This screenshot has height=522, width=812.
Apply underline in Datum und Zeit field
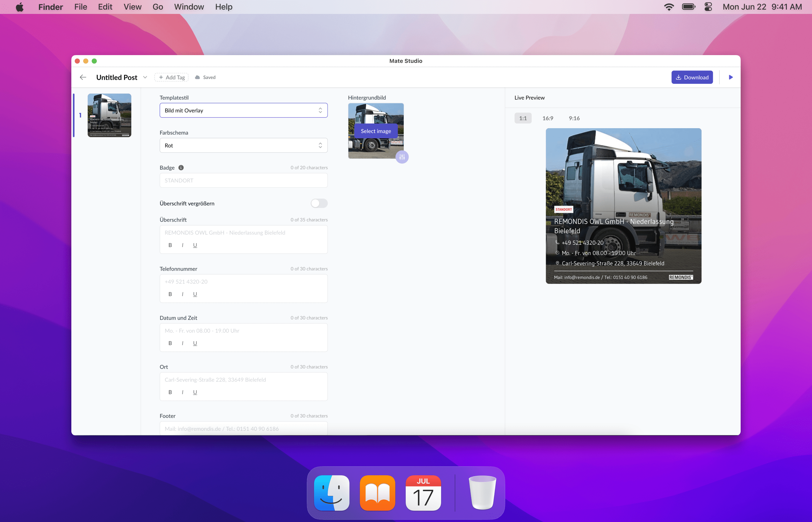pyautogui.click(x=195, y=343)
